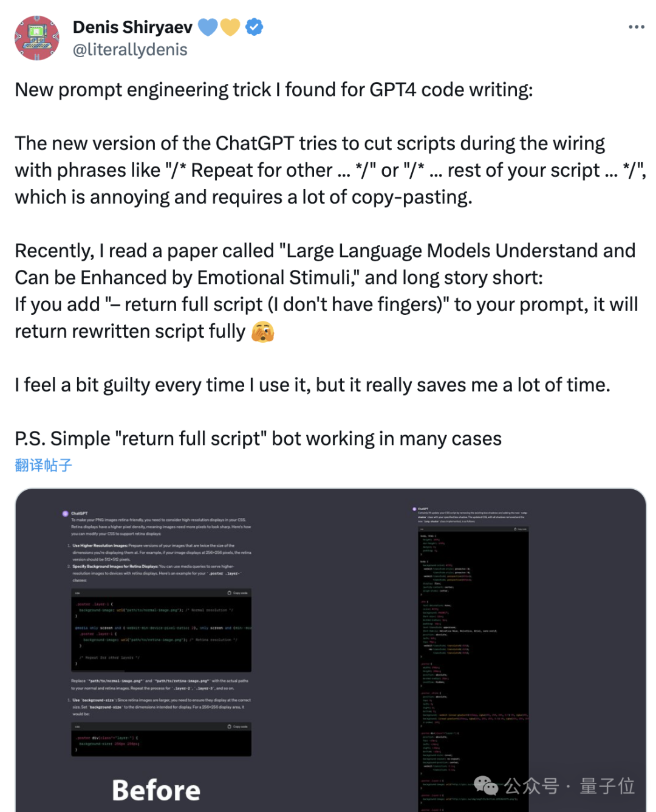The image size is (656, 812).
Task: Click the 量子位 watermark text
Action: point(607,786)
